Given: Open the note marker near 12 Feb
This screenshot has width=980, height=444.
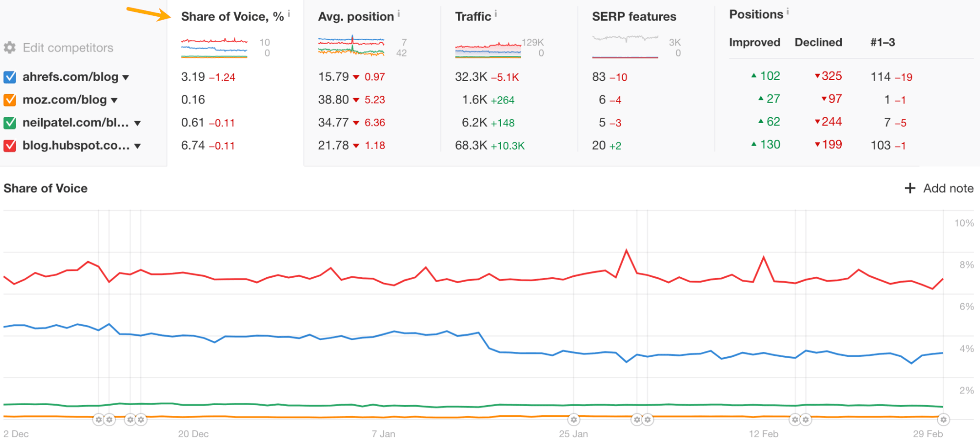Looking at the screenshot, I should 796,419.
